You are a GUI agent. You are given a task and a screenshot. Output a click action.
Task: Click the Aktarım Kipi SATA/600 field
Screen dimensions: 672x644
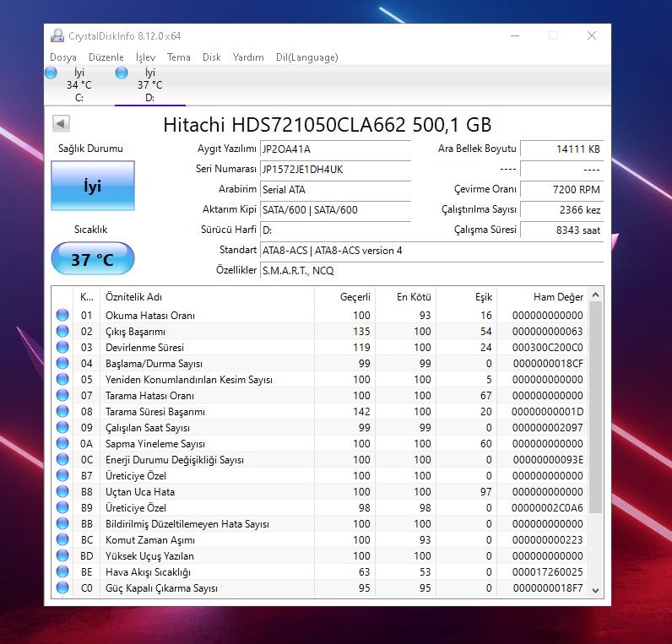pos(335,209)
